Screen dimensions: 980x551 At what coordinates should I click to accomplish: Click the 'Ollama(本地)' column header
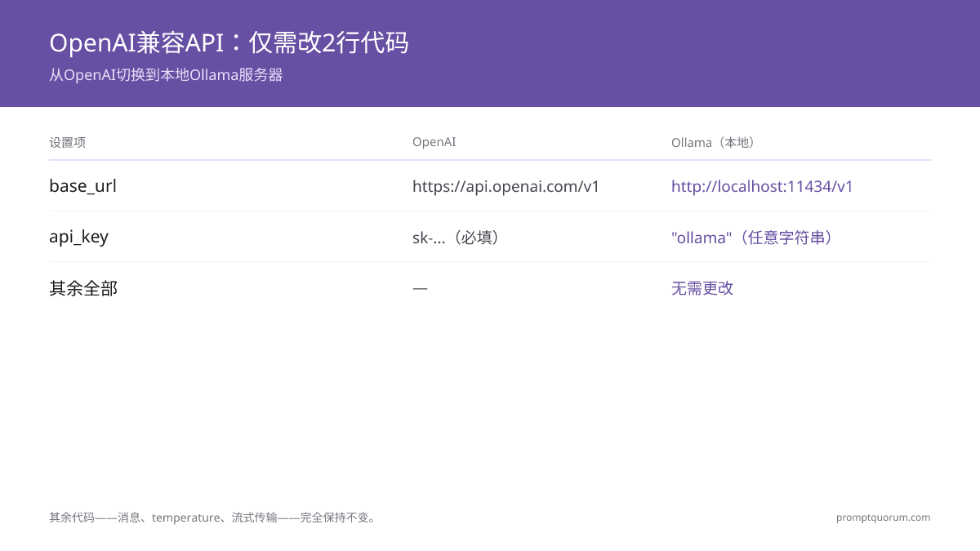click(715, 142)
